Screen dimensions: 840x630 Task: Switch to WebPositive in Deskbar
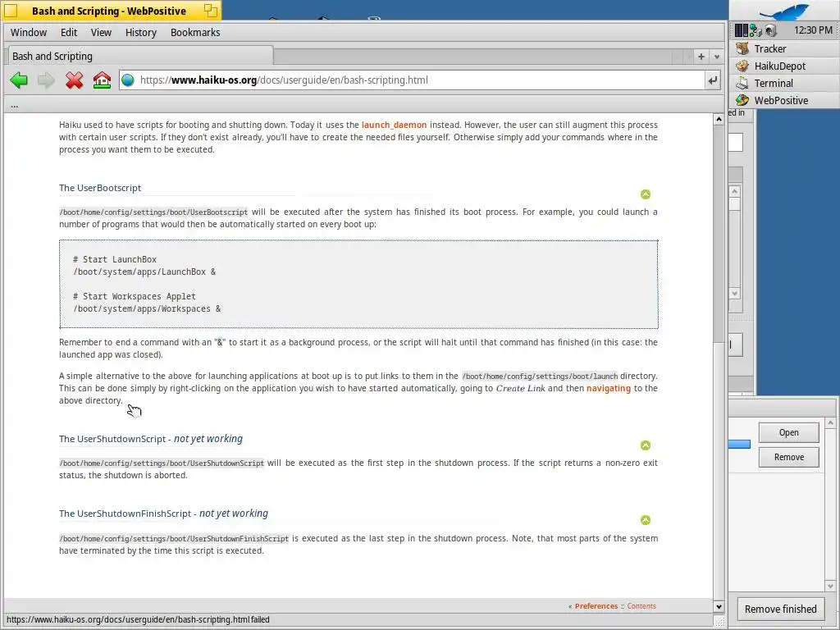[x=784, y=100]
